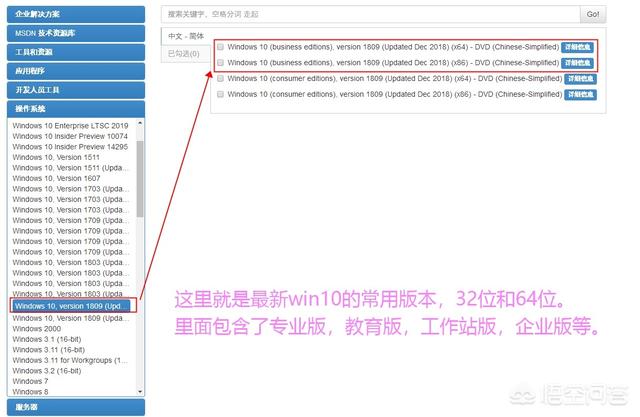Expand the 企业解决方案 sidebar section
The image size is (640, 417).
click(x=76, y=14)
